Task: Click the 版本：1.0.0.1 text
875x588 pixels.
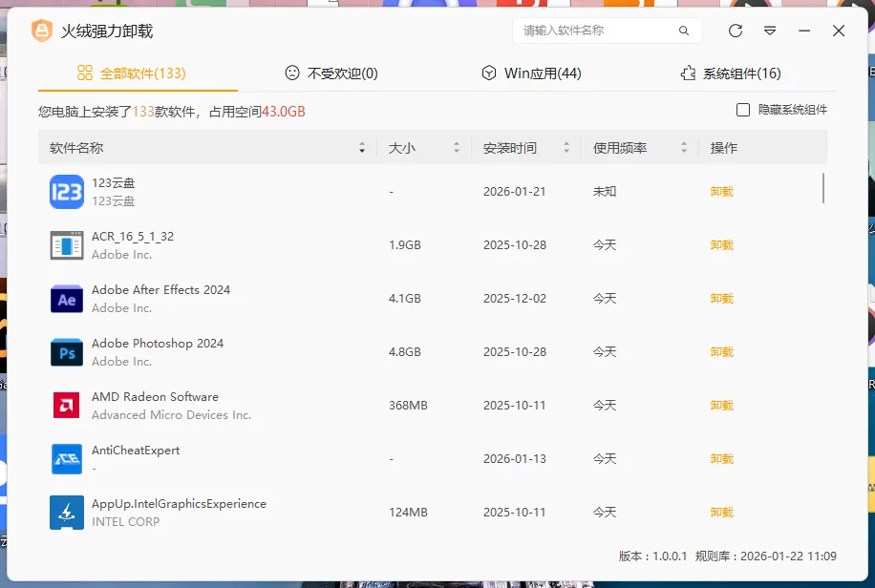Action: pos(652,556)
